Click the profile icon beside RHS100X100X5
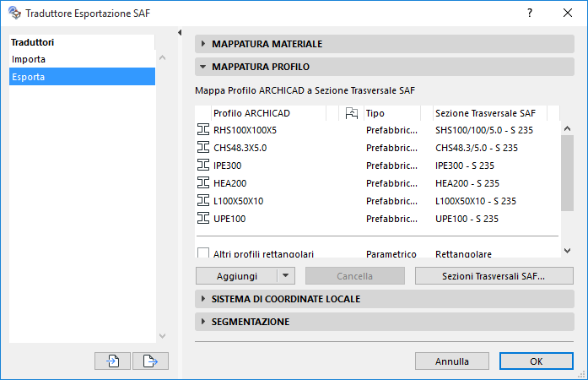This screenshot has height=380, width=588. pyautogui.click(x=203, y=129)
